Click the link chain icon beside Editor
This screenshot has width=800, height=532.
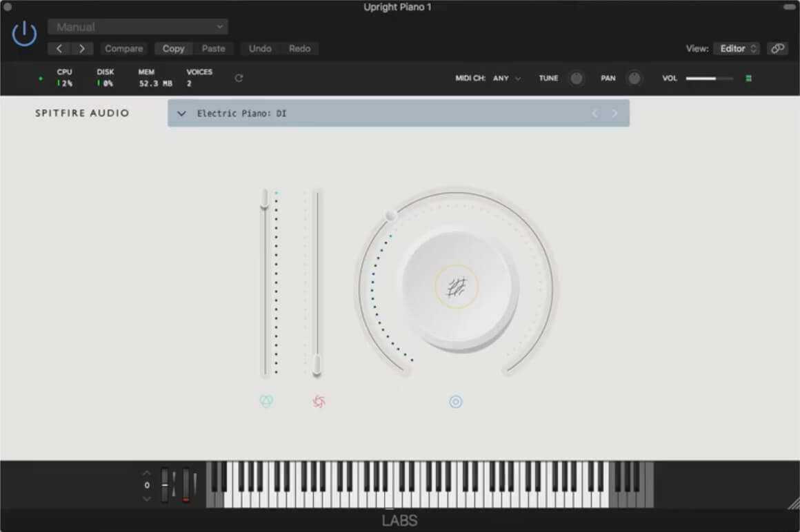coord(777,48)
